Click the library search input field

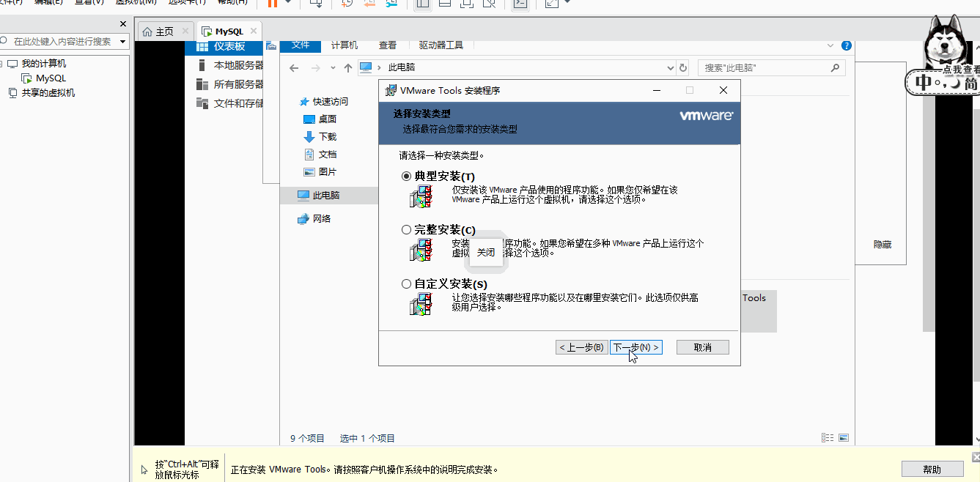62,42
